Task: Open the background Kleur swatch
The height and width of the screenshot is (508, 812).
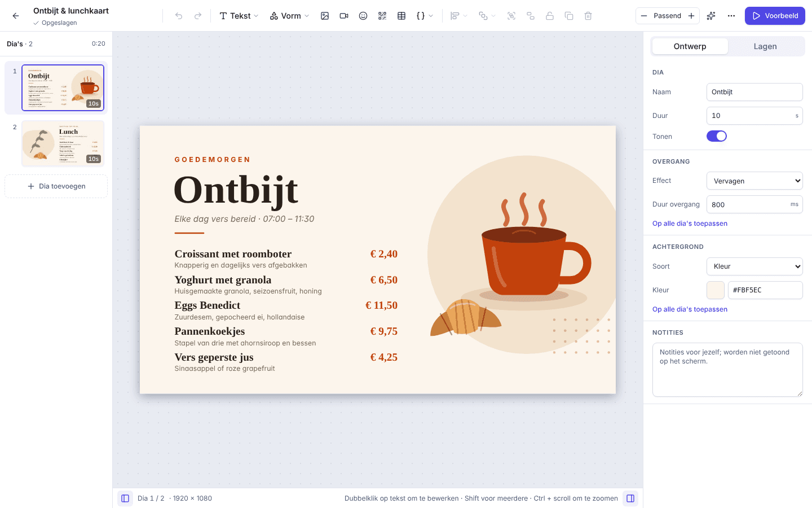Action: click(716, 290)
